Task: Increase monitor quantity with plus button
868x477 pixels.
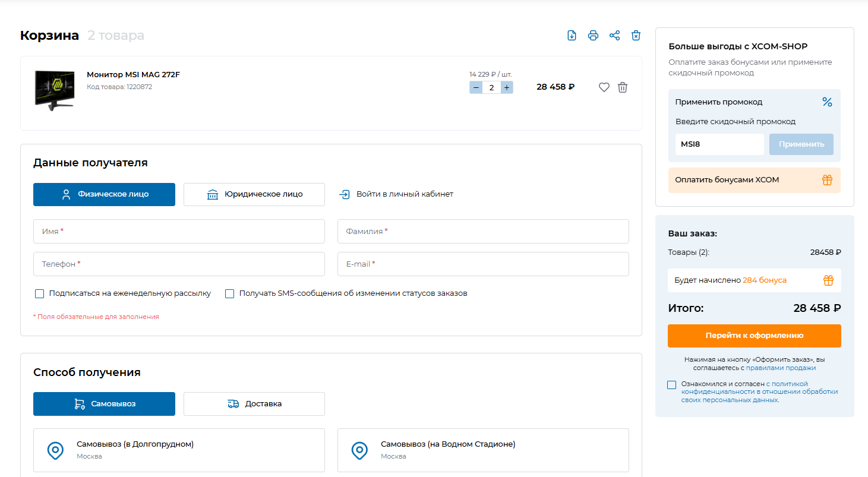Action: pyautogui.click(x=506, y=87)
